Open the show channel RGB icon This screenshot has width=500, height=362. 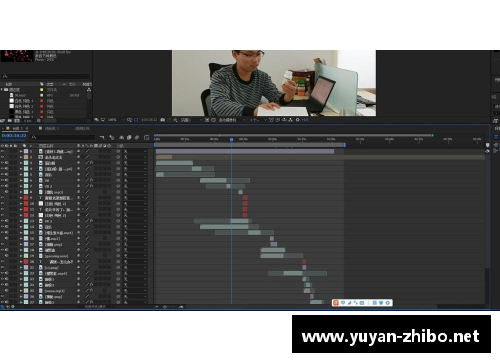(x=176, y=120)
